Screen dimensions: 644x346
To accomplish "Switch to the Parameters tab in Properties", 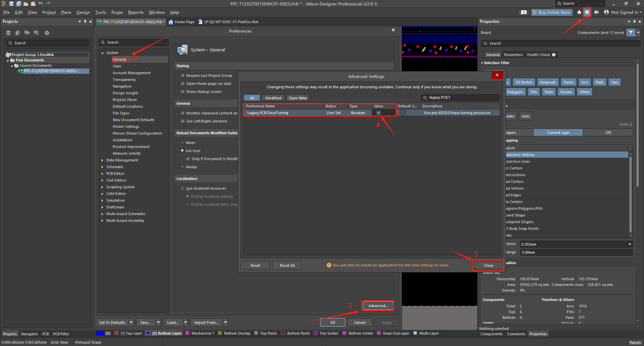I will click(x=513, y=55).
